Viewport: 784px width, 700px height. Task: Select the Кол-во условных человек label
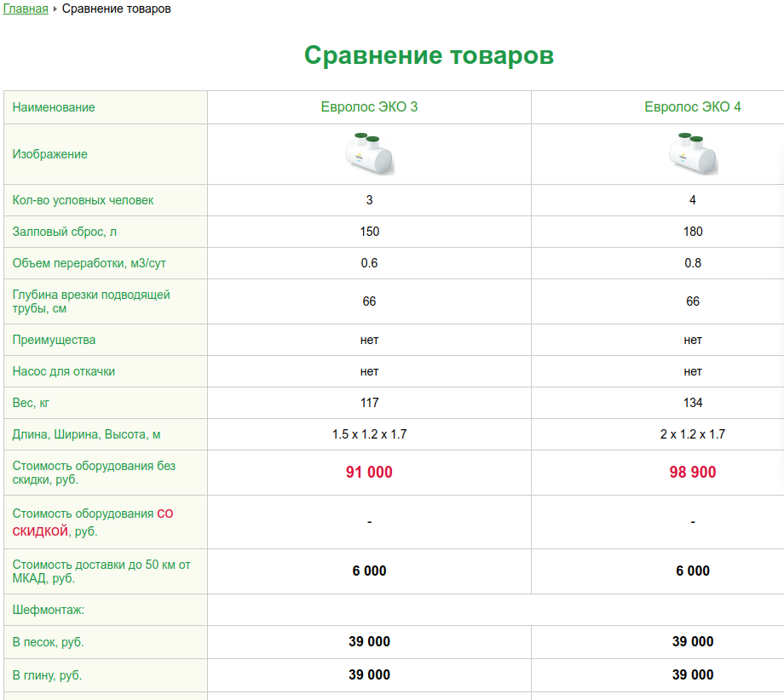83,200
